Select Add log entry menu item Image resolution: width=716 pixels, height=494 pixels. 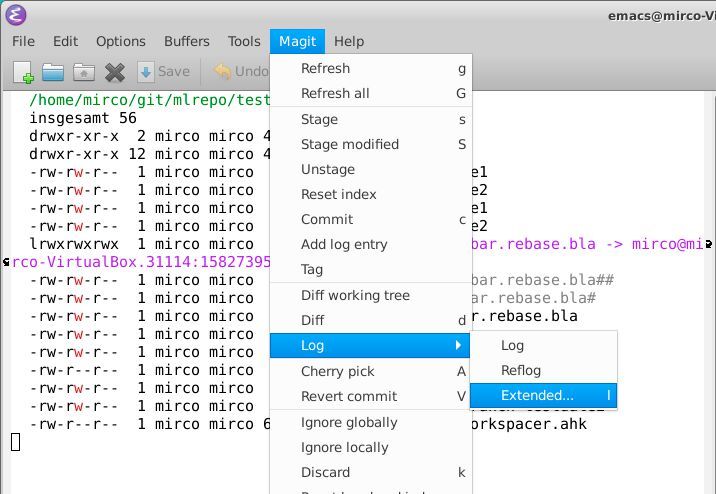(x=371, y=244)
